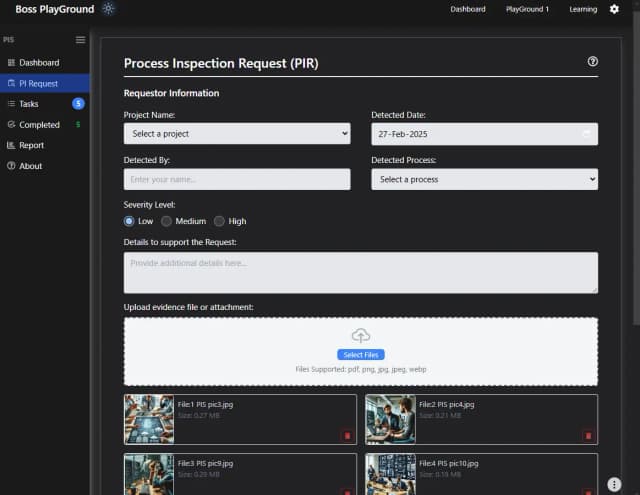Go to Completed in the sidebar
This screenshot has height=495, width=640.
(39, 125)
